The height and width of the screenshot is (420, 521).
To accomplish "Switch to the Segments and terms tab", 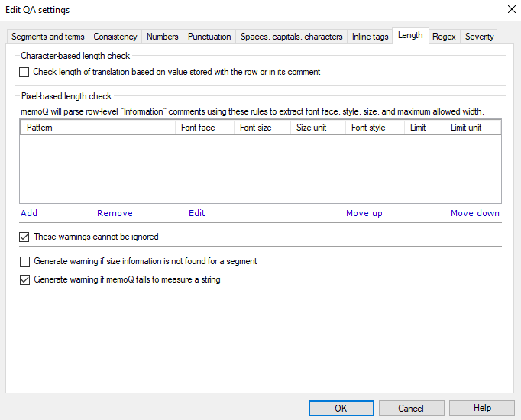I will point(48,37).
